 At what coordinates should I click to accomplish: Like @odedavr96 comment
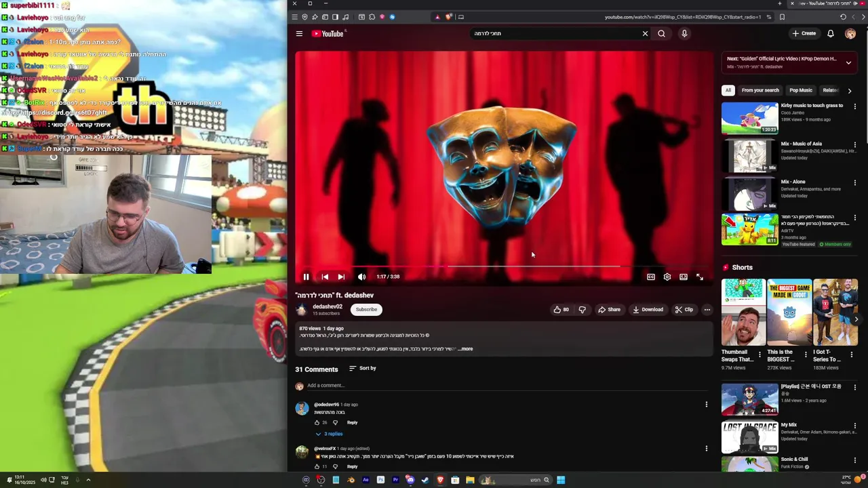[x=317, y=422]
